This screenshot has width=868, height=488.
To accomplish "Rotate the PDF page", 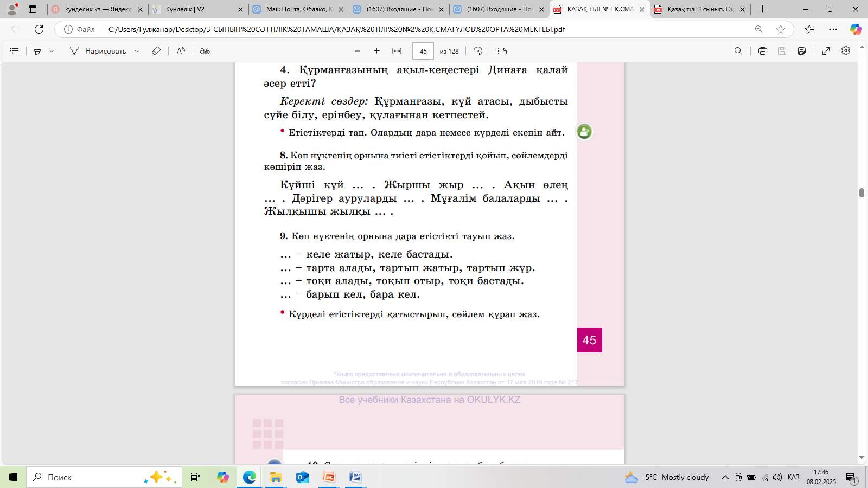I will pyautogui.click(x=478, y=51).
